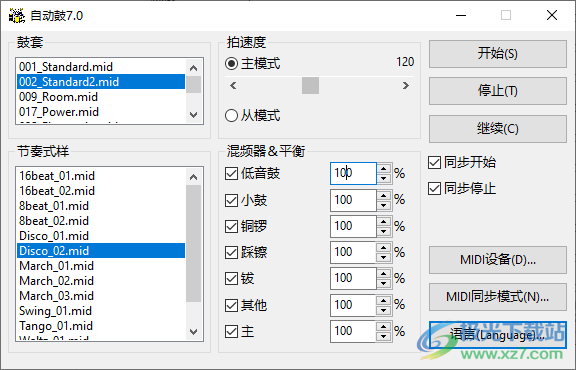Decrease 其他 volume with down spinner
The image size is (576, 370).
tap(384, 310)
